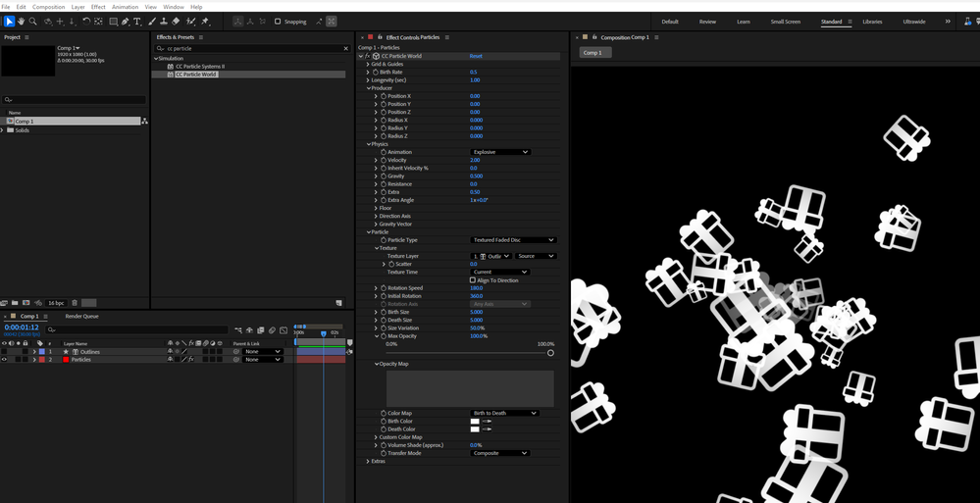980x503 pixels.
Task: Reset the CC Particle World effect
Action: pos(476,57)
